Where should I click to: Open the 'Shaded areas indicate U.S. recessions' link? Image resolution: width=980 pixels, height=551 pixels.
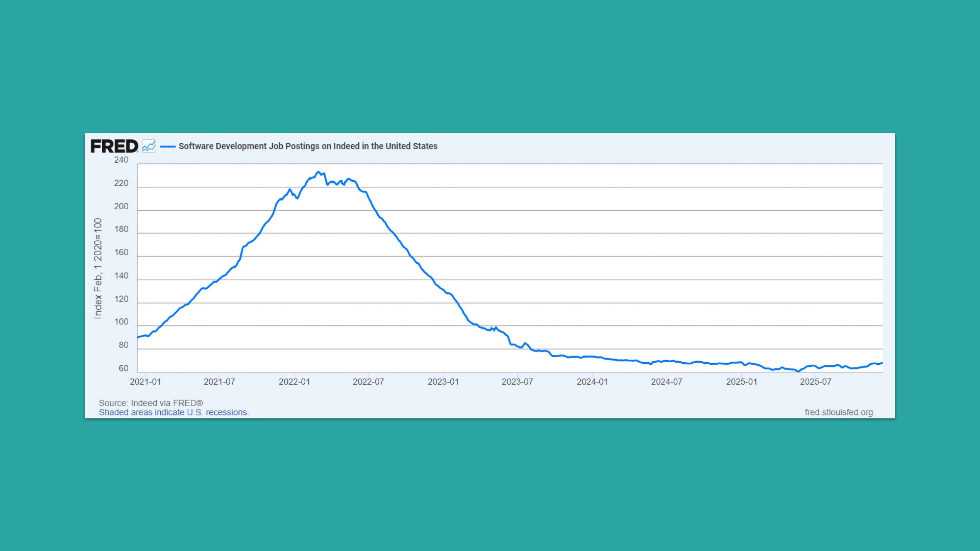174,412
